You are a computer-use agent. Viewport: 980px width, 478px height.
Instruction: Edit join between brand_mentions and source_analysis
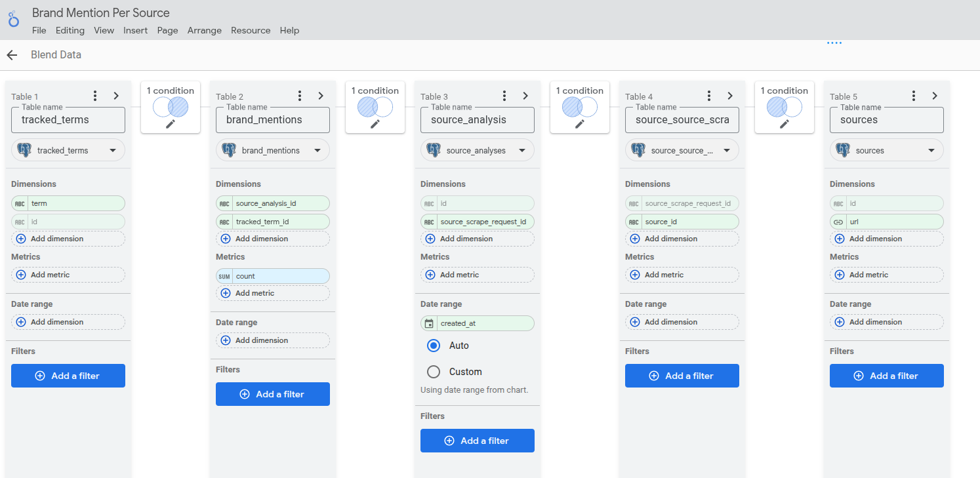(x=375, y=123)
